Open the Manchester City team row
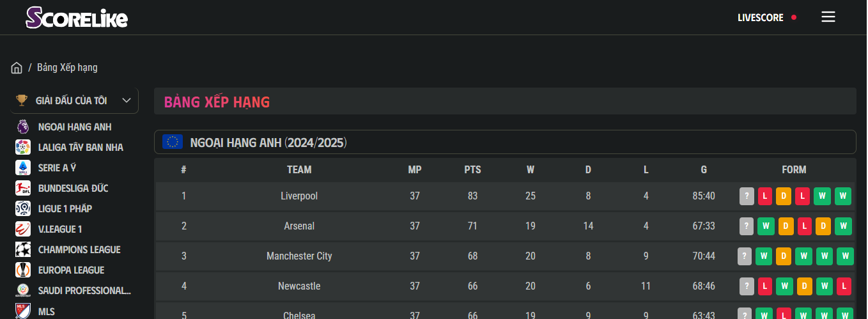The height and width of the screenshot is (319, 868). click(x=505, y=256)
